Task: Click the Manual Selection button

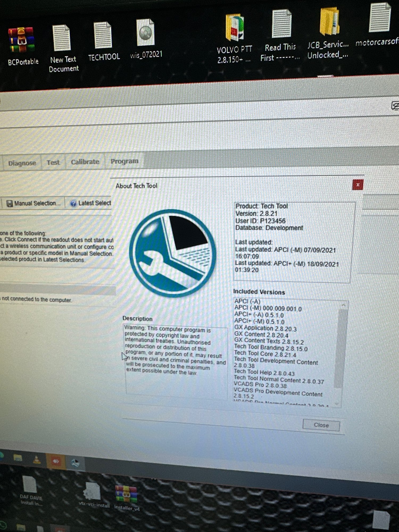Action: tap(34, 203)
